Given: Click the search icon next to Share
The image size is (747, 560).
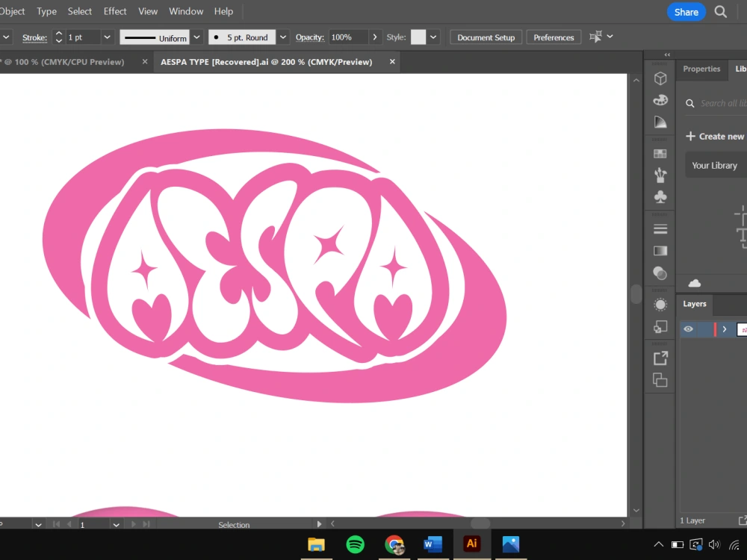Looking at the screenshot, I should (719, 11).
